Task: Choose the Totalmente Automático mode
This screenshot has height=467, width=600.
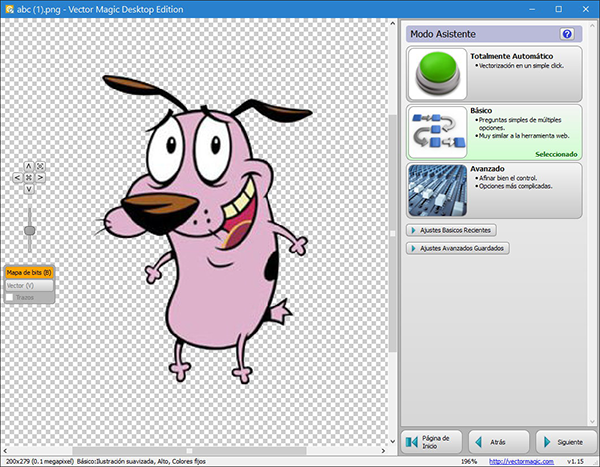Action: (x=494, y=74)
